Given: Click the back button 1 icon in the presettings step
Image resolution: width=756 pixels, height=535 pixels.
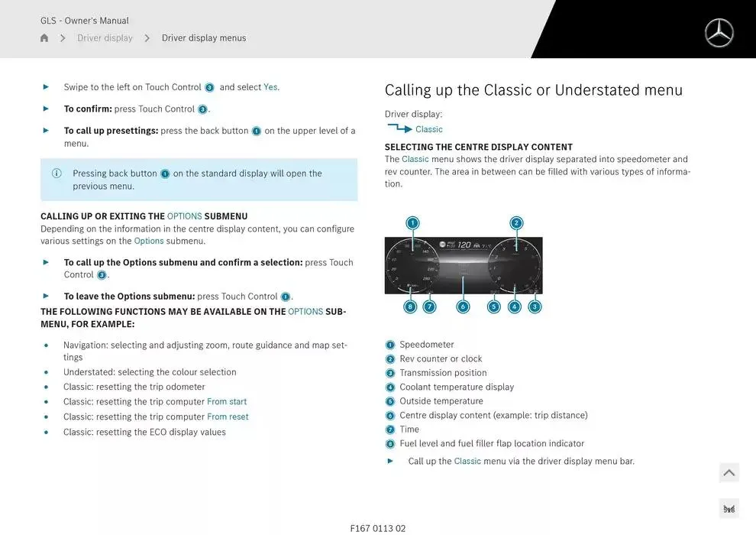Looking at the screenshot, I should coord(257,131).
